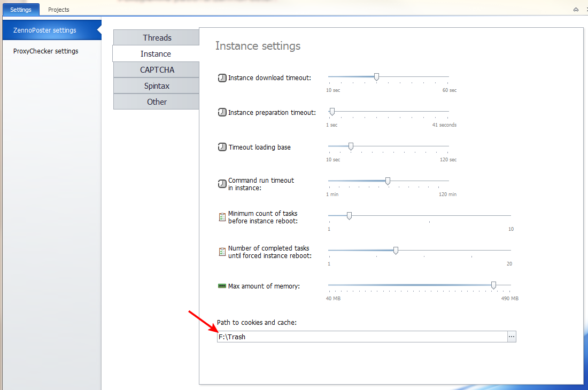Click the 1 min command timeout minimum
Viewport: 588px width, 390px height.
pos(332,194)
